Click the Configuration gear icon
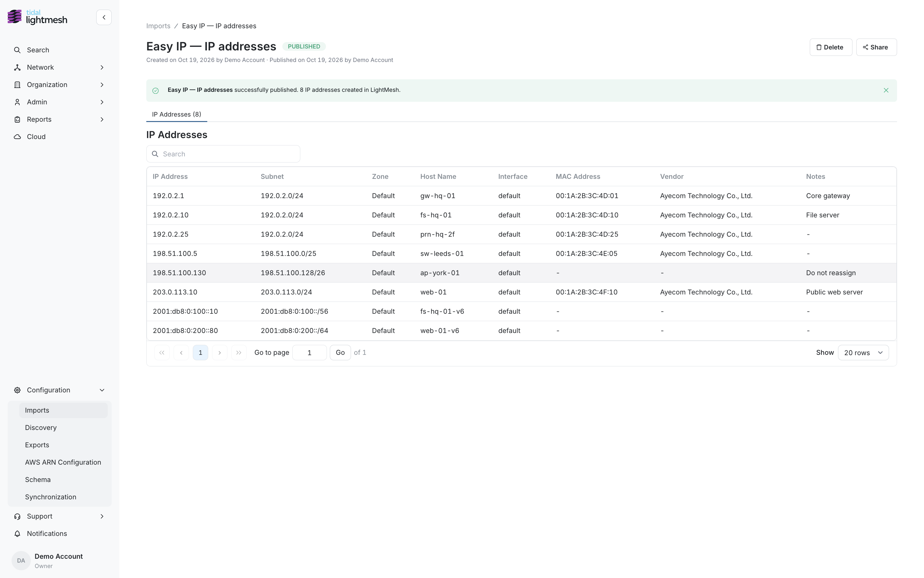 [17, 390]
